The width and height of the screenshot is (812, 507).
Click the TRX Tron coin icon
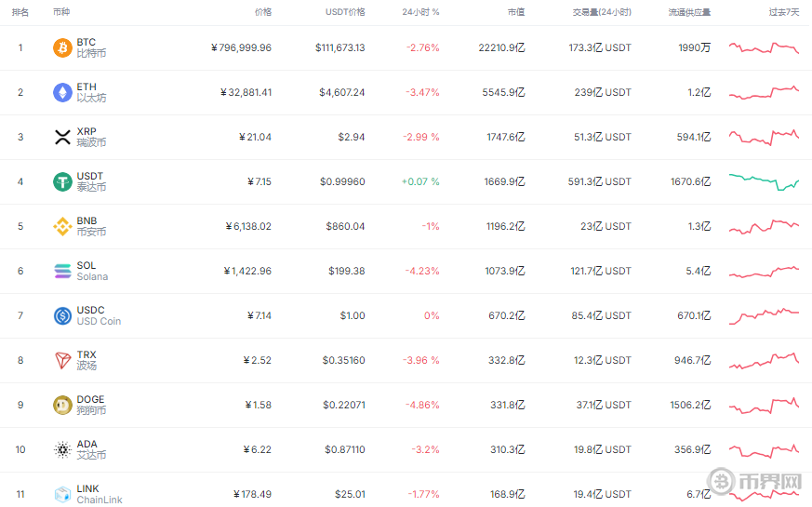62,360
